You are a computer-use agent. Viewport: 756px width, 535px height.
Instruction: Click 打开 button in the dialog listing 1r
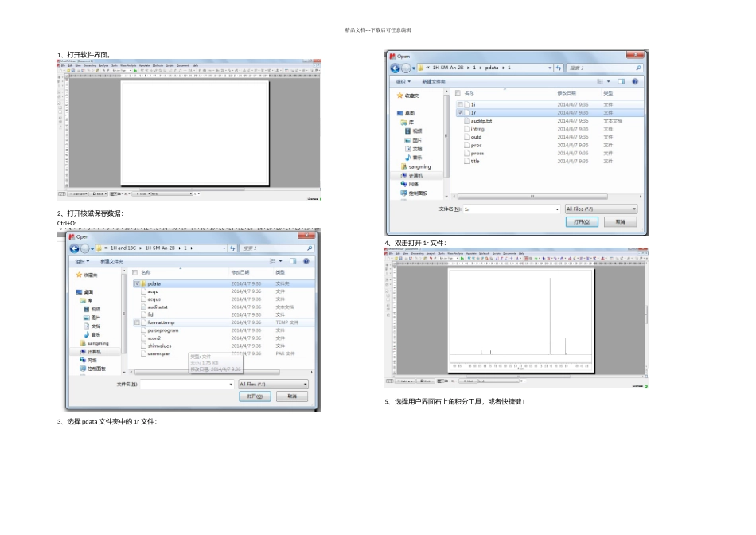pos(582,221)
